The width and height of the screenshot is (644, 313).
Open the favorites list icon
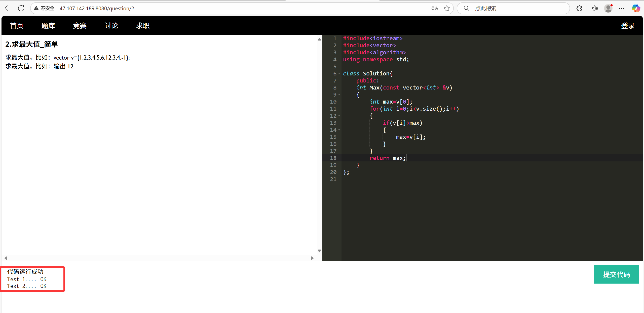coord(595,8)
